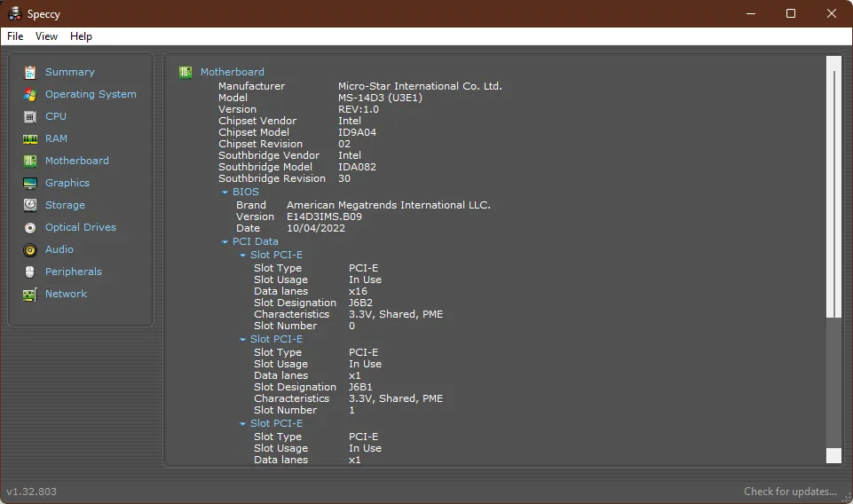Open the File menu
Image resolution: width=853 pixels, height=504 pixels.
click(x=15, y=36)
